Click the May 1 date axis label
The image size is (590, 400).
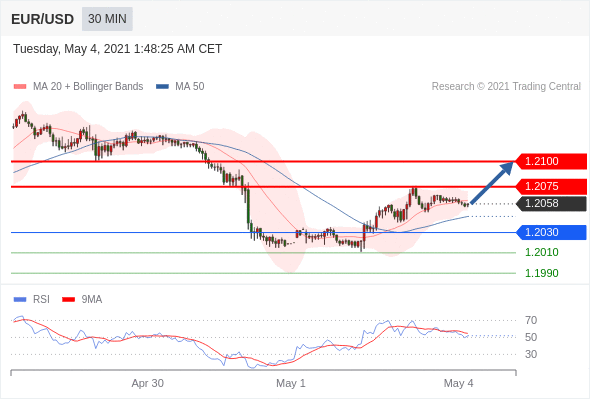(x=290, y=383)
